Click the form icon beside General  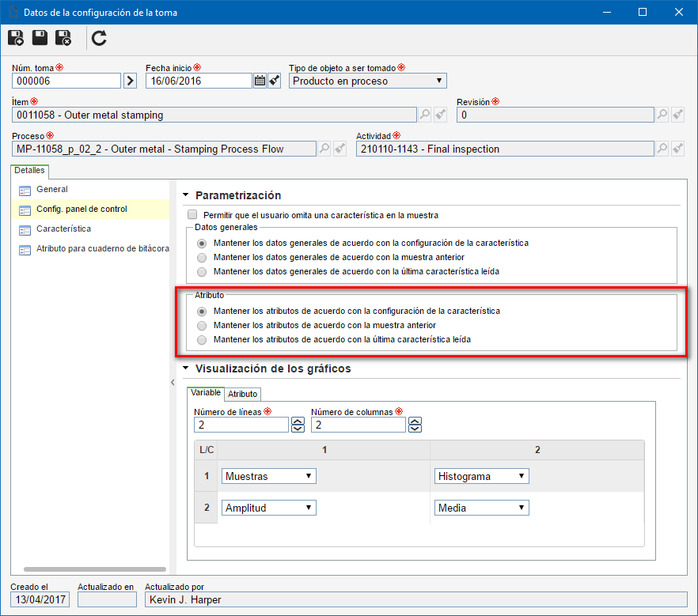25,191
